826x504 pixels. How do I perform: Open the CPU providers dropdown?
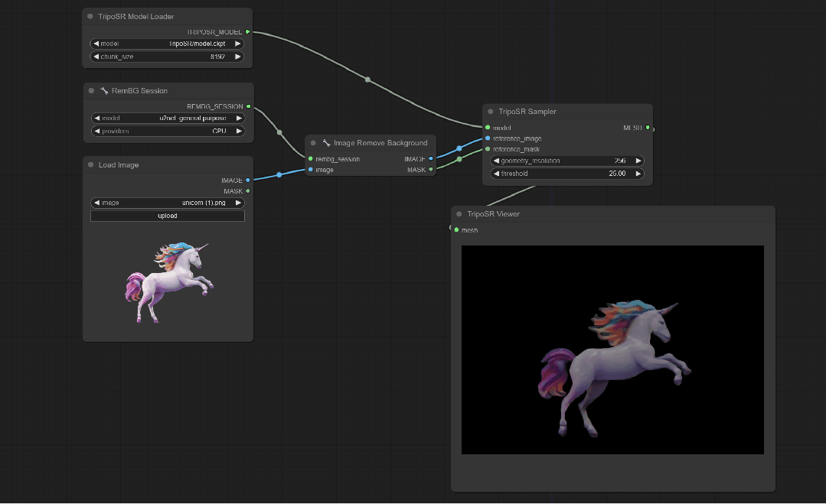(168, 131)
